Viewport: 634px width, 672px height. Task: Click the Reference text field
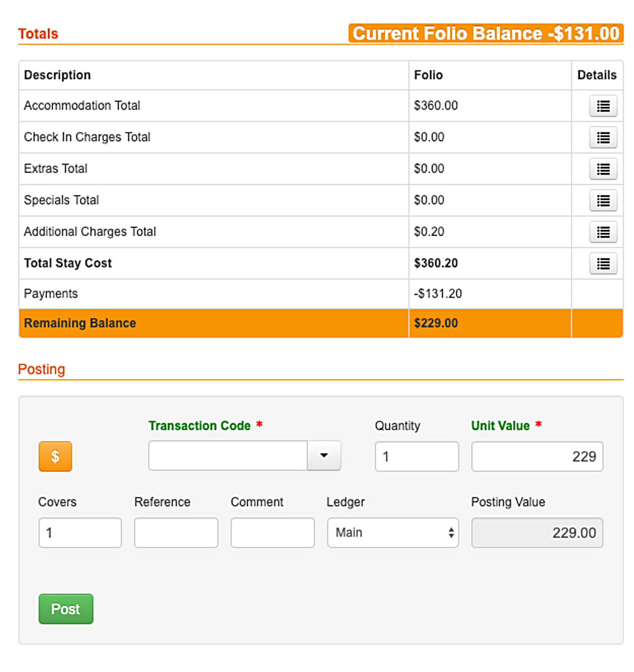[x=176, y=532]
